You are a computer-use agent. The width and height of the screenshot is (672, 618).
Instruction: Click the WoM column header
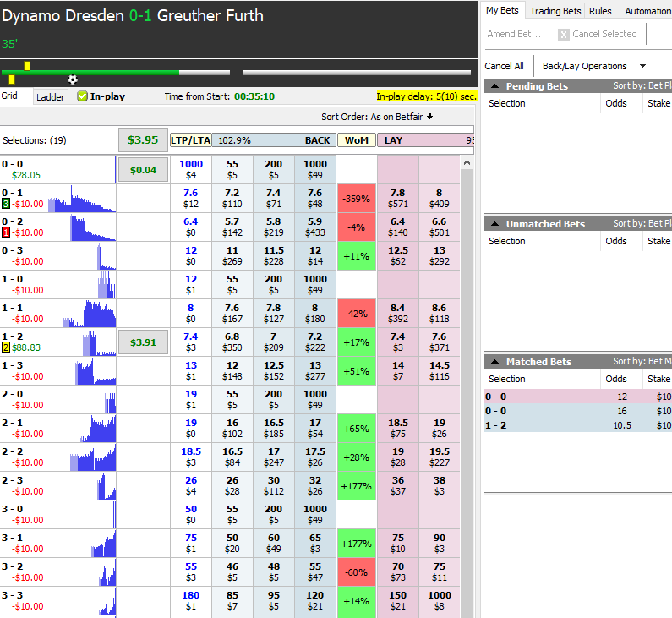(357, 140)
